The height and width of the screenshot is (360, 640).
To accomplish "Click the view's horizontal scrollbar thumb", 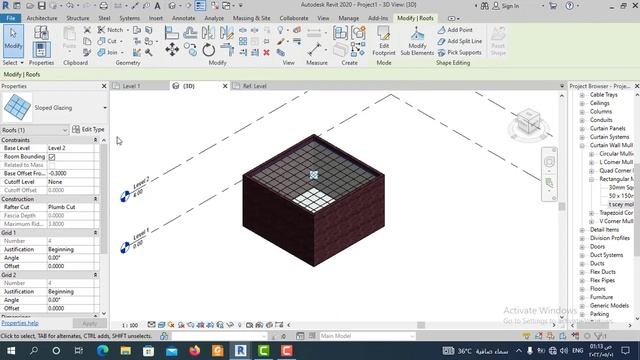I will pyautogui.click(x=421, y=325).
